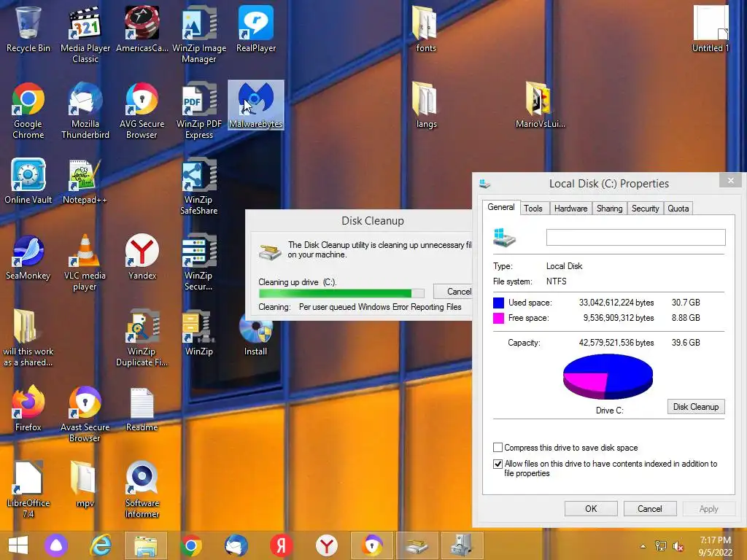Select the Untitled 1 document icon
Image resolution: width=747 pixels, height=560 pixels.
coord(711,28)
